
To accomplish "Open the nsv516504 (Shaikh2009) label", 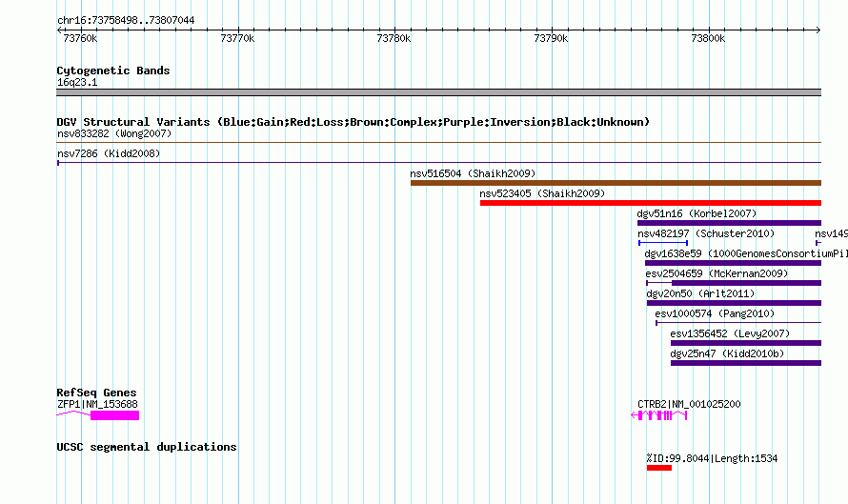I will click(x=473, y=173).
